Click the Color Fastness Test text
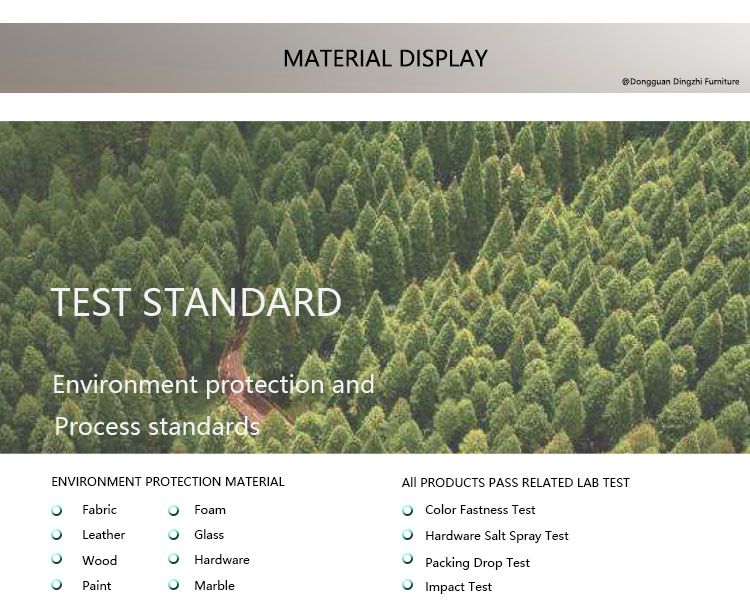Viewport: 750px width, 612px height. click(x=480, y=510)
